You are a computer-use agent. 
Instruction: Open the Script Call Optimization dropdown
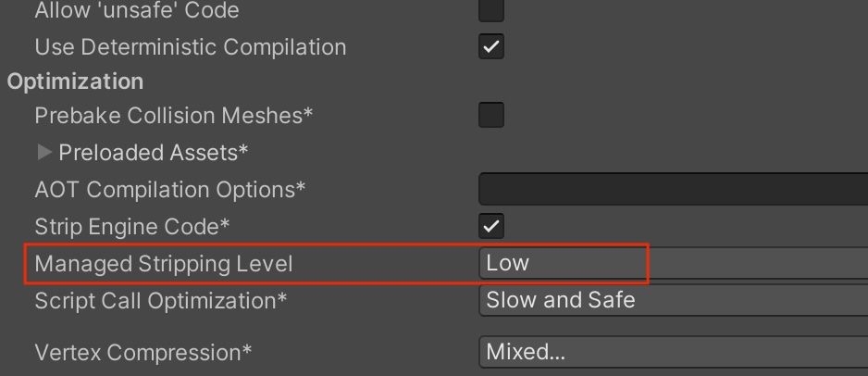673,300
